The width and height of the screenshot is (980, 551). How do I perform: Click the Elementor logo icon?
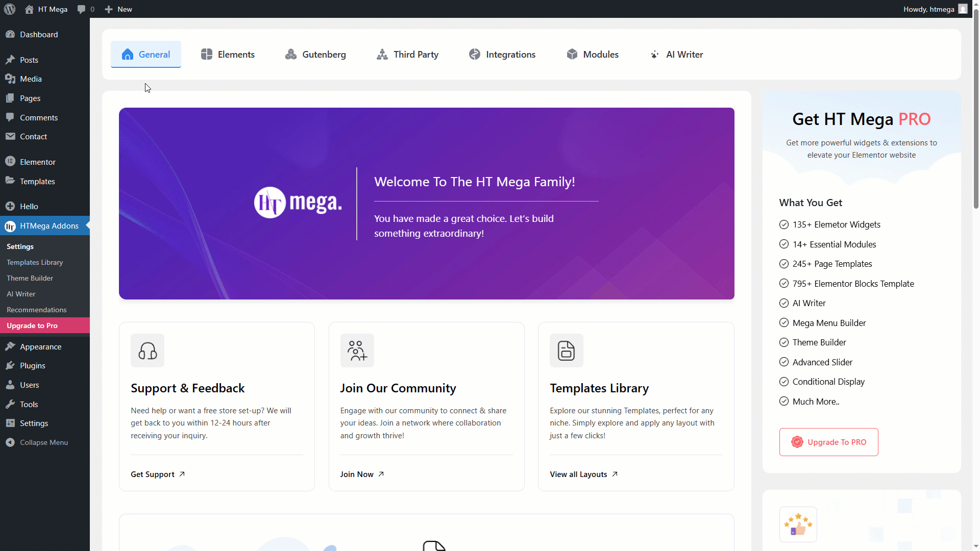point(10,162)
